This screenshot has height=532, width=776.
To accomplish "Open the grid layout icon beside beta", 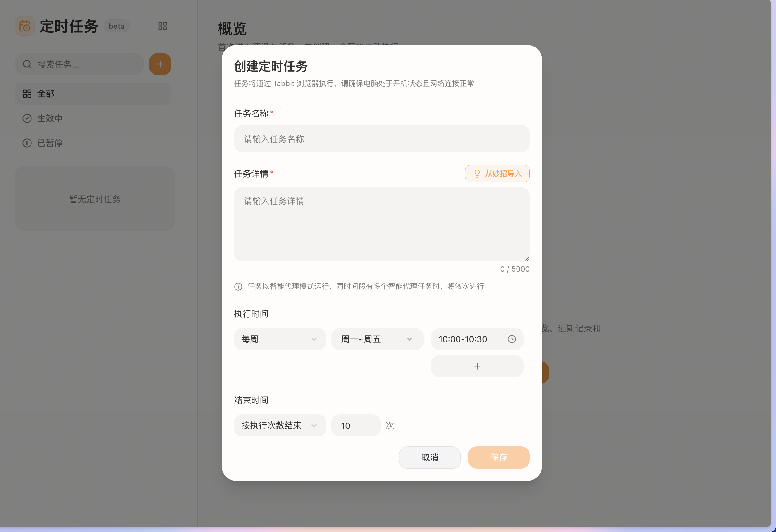I will tap(163, 26).
